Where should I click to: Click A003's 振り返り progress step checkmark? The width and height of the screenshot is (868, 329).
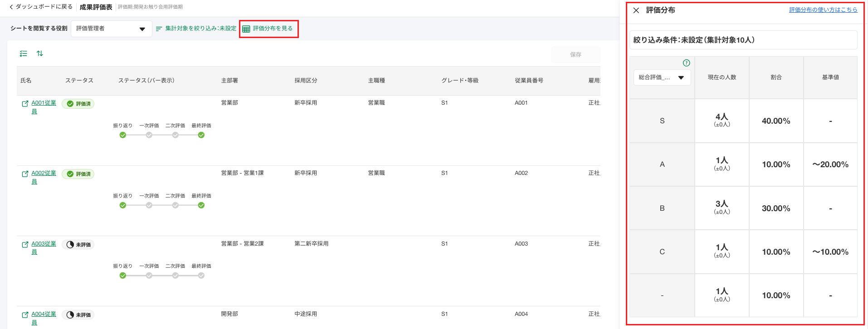coord(123,276)
